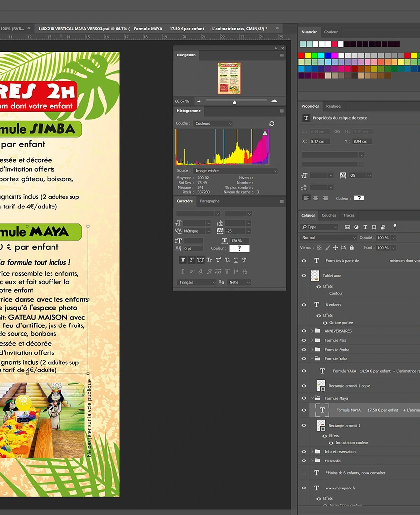Open the Opacité slider arrow

coord(394,238)
